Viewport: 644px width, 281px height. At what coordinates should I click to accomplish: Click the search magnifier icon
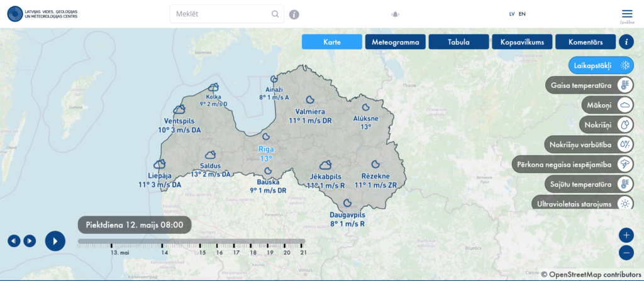[275, 14]
